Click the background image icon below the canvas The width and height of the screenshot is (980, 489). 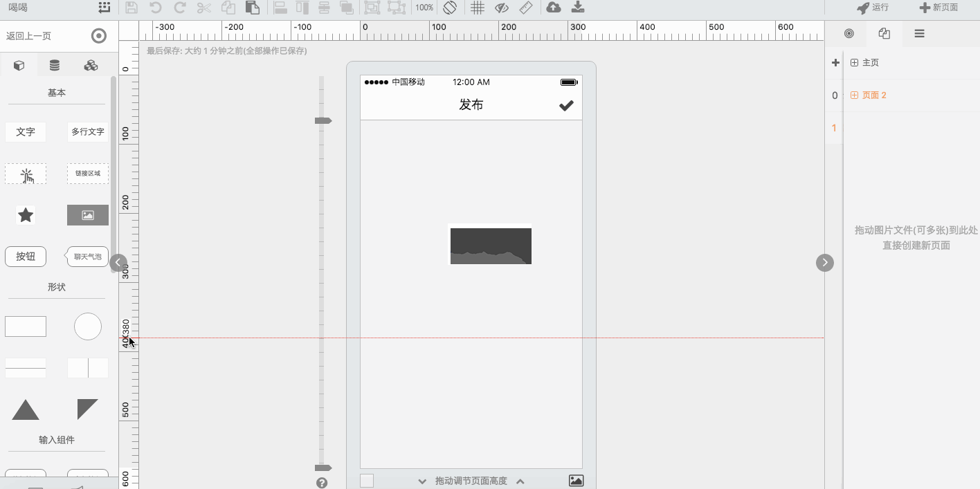(x=576, y=481)
